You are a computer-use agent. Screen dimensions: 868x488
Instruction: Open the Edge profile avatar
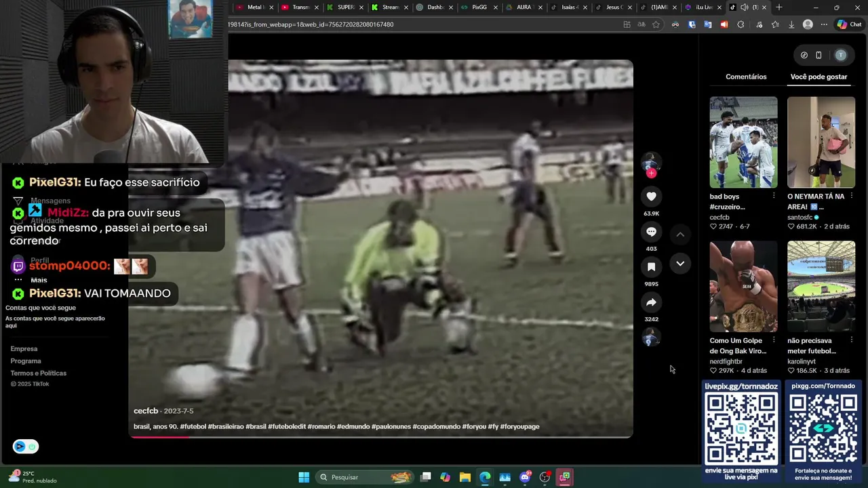808,24
